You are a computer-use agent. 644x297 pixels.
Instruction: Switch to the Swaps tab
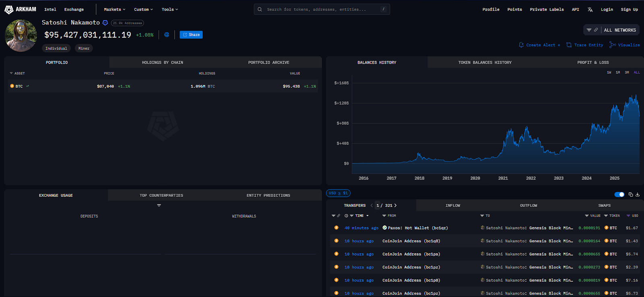click(x=605, y=205)
